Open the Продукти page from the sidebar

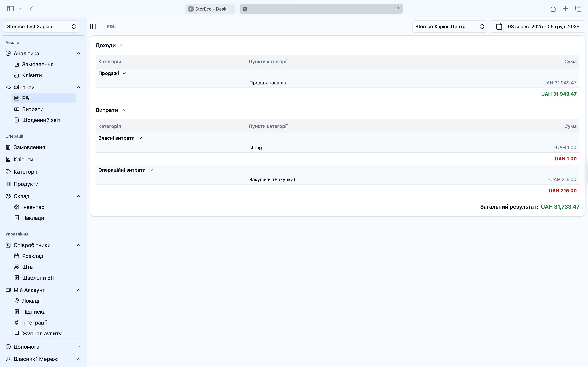[x=26, y=184]
